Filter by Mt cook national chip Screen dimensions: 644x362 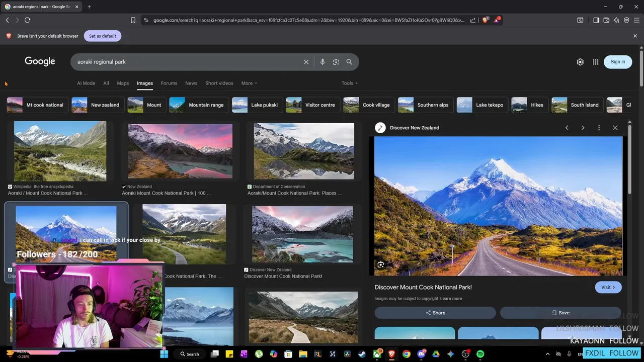37,105
